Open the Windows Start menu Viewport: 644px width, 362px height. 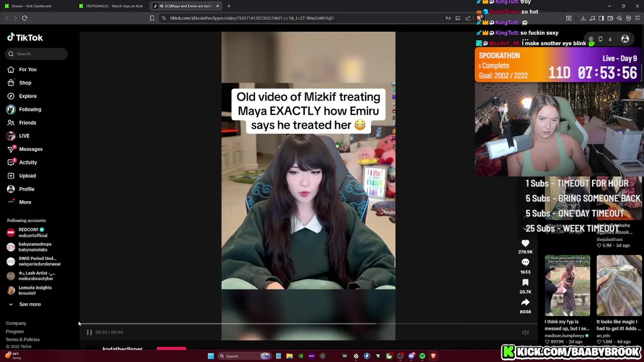(211, 356)
